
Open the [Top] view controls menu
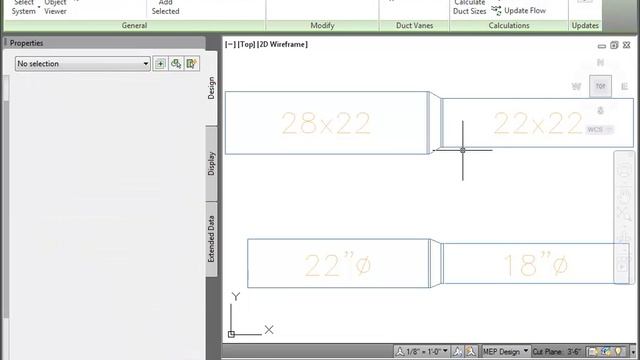[x=247, y=44]
